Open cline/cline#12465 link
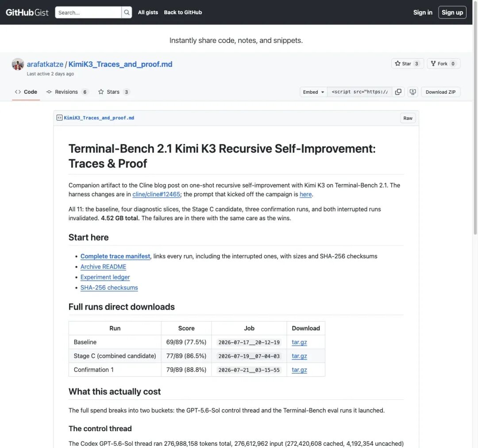The width and height of the screenshot is (478, 448). [156, 194]
